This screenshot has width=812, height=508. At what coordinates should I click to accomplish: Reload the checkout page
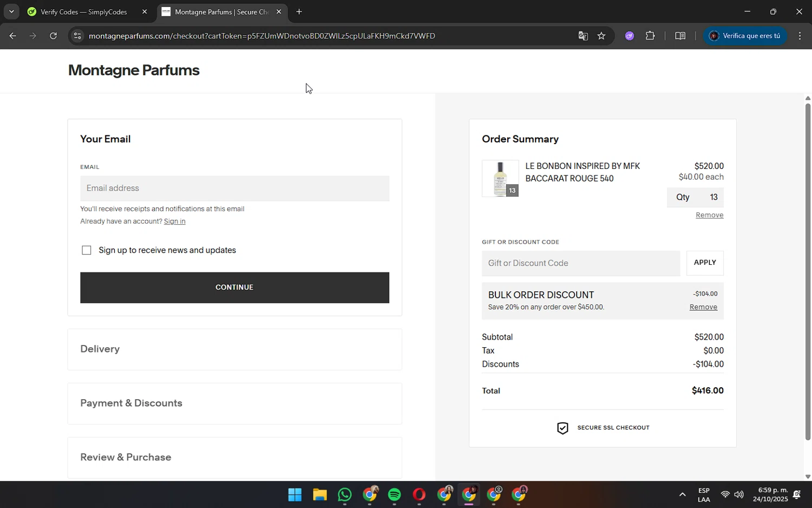tap(53, 36)
